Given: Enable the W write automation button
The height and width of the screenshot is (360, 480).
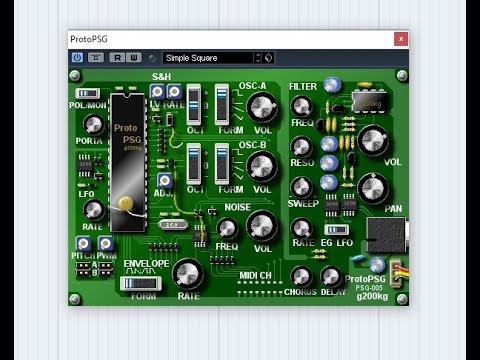Looking at the screenshot, I should coord(134,58).
